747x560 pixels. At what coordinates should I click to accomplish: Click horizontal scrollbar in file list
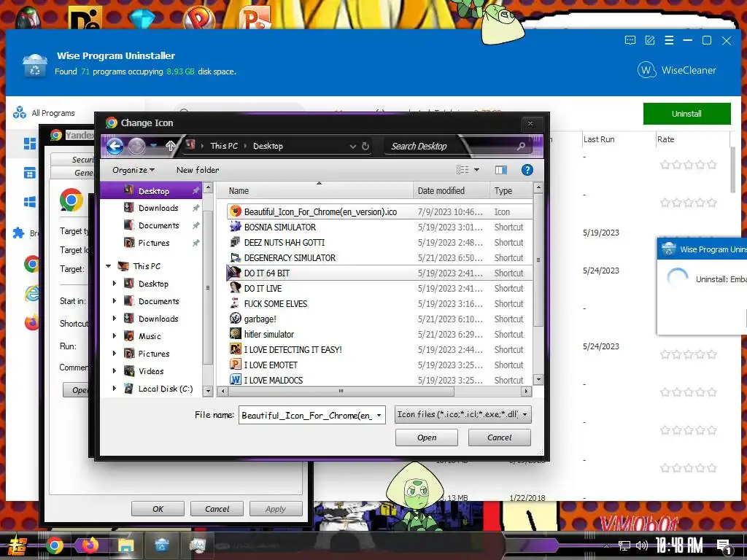[341, 392]
